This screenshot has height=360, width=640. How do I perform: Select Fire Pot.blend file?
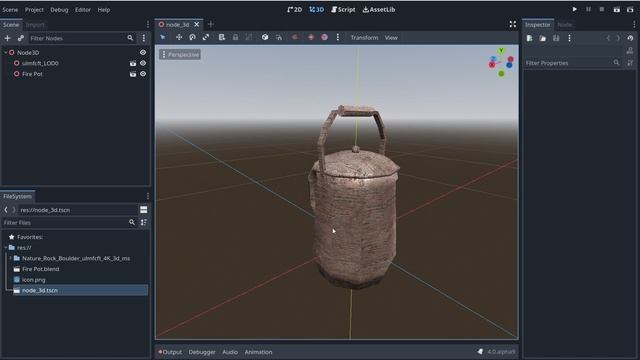pyautogui.click(x=40, y=269)
